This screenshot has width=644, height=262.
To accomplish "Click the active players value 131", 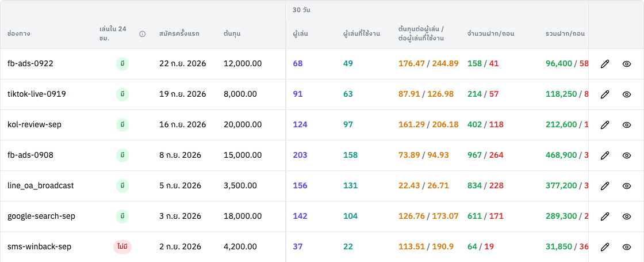I will pos(350,186).
